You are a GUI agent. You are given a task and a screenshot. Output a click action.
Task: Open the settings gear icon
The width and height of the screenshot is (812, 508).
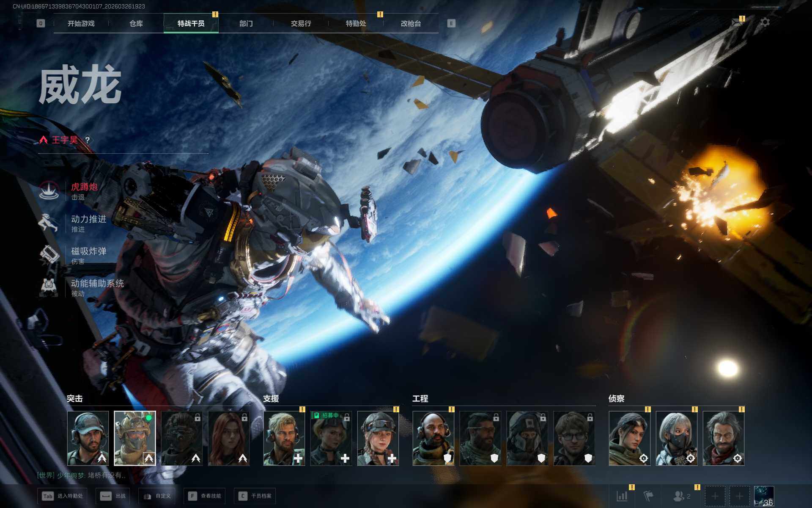pos(765,22)
